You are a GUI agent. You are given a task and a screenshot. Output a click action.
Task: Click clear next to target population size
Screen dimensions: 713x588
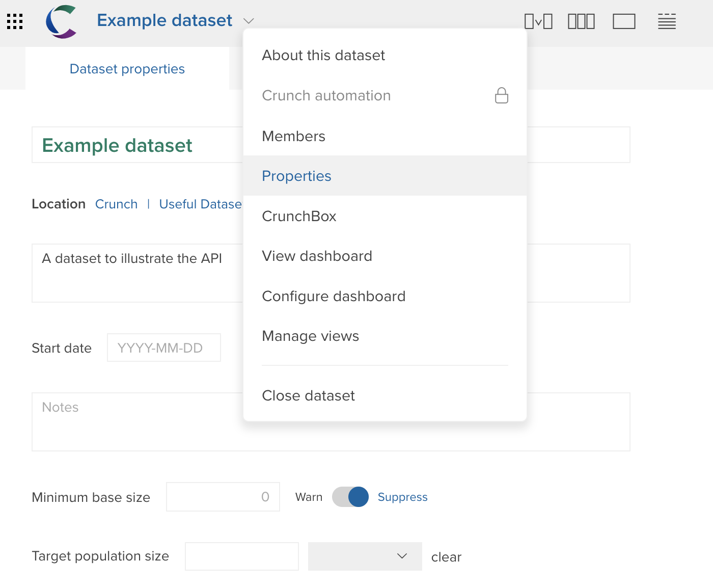click(446, 556)
